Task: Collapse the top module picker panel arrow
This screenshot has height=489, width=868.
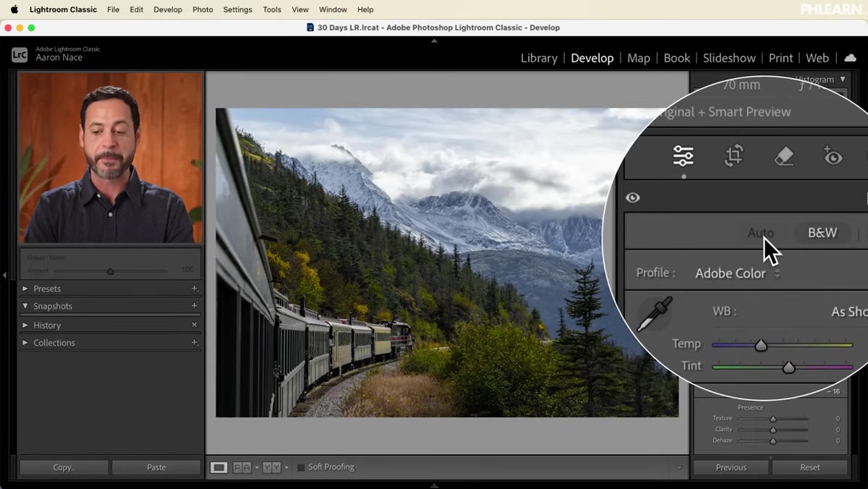Action: 434,41
